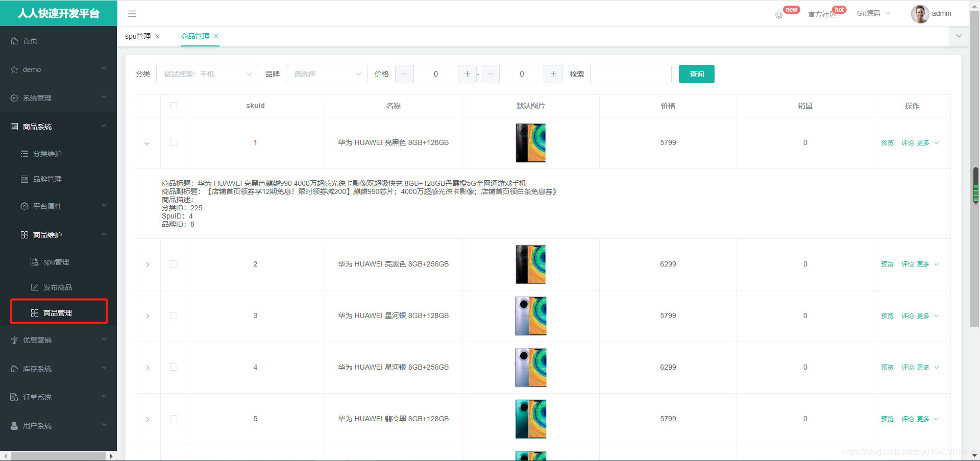Switch to the spu管理 tab

[x=138, y=36]
